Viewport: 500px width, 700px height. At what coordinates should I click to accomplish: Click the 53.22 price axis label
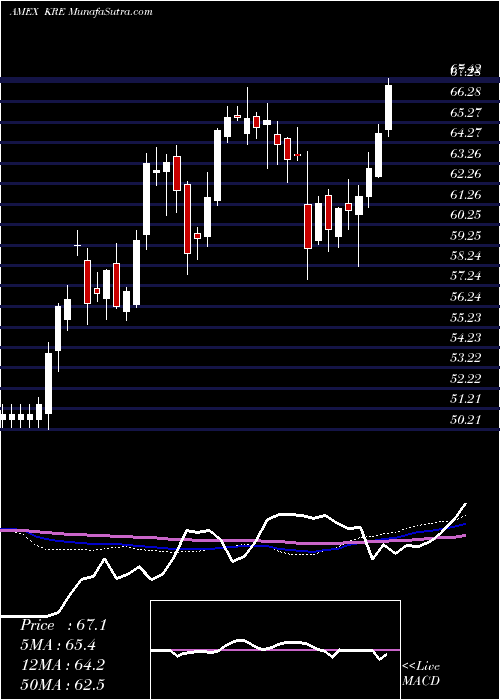pos(466,358)
